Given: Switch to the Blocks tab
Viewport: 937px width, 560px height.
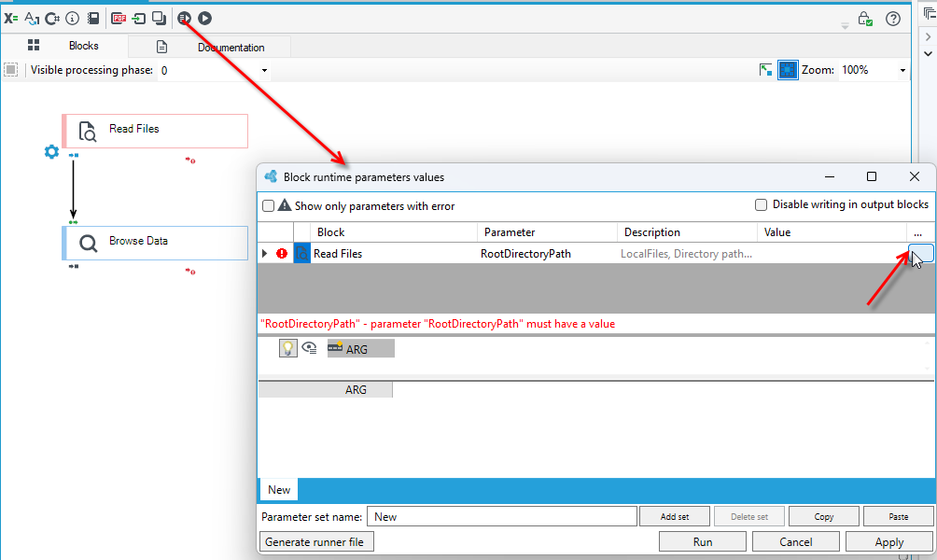Looking at the screenshot, I should [x=64, y=46].
